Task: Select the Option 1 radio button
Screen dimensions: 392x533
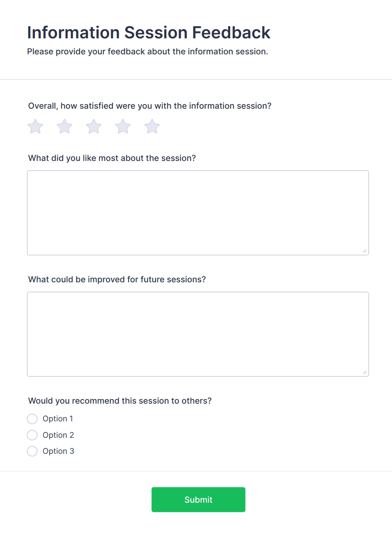Action: click(x=32, y=419)
